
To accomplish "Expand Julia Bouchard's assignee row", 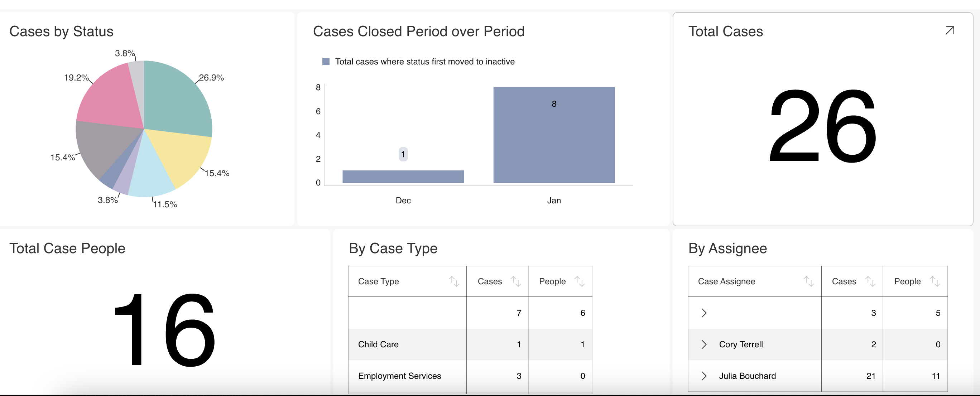I will pos(704,376).
